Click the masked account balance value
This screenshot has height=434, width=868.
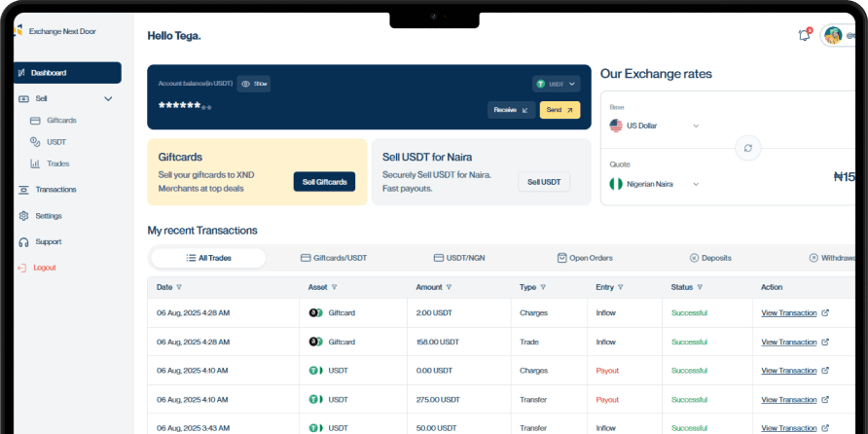coord(185,106)
